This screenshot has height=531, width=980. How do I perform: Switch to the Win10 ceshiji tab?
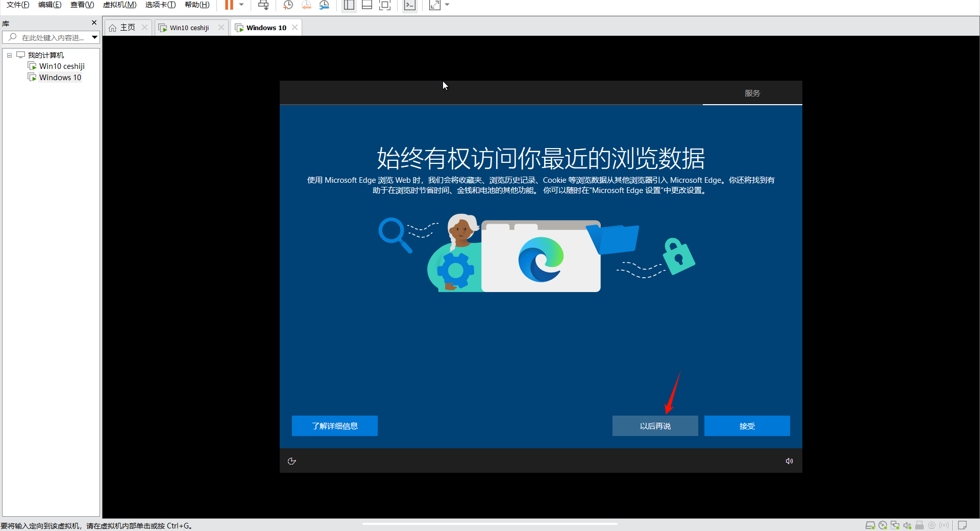(189, 28)
